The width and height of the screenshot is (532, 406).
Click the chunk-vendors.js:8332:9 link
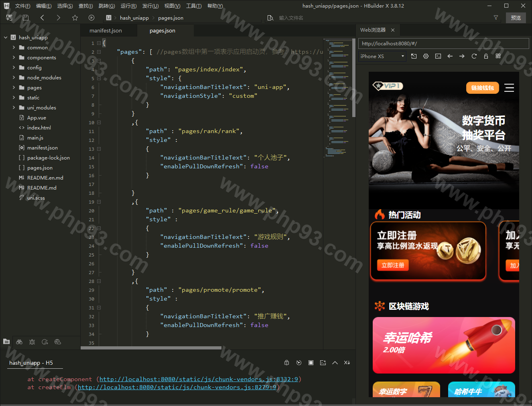pyautogui.click(x=199, y=379)
